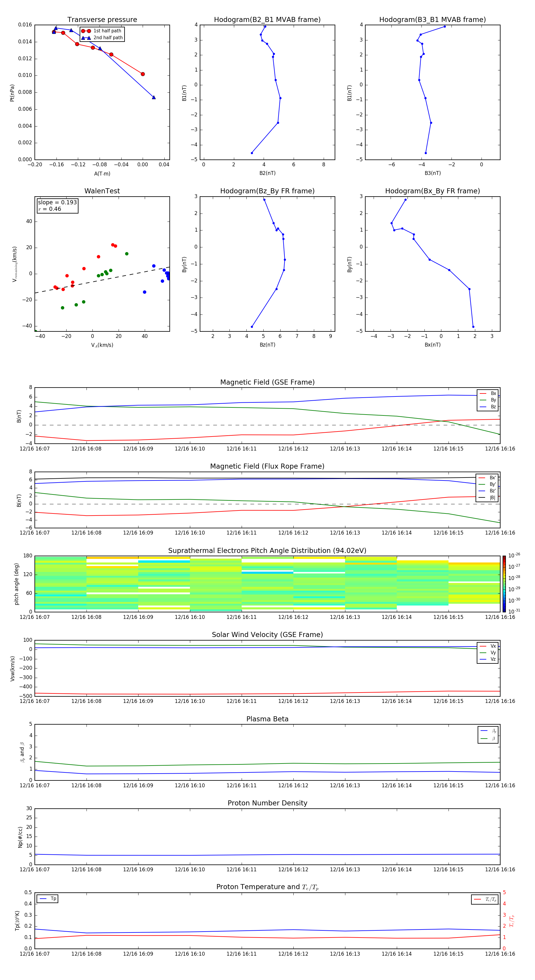Click the 'B2(nT)' x-axis label
The height and width of the screenshot is (980, 535).
[267, 173]
